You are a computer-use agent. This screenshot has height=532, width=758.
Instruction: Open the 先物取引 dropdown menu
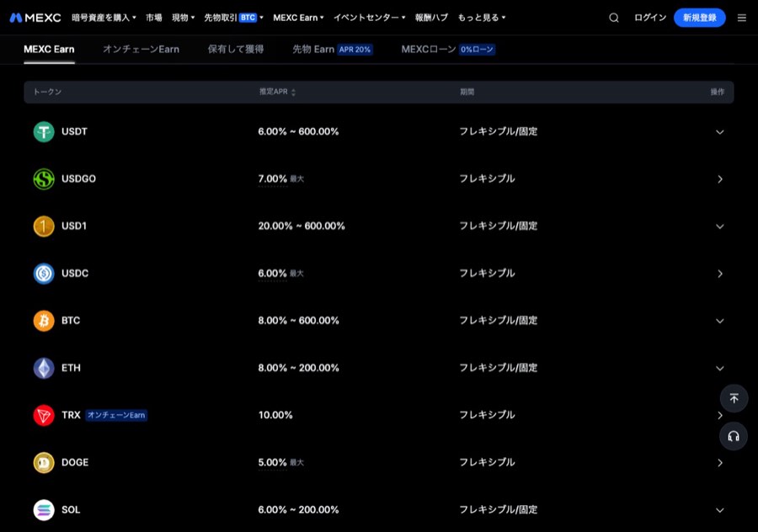[233, 18]
